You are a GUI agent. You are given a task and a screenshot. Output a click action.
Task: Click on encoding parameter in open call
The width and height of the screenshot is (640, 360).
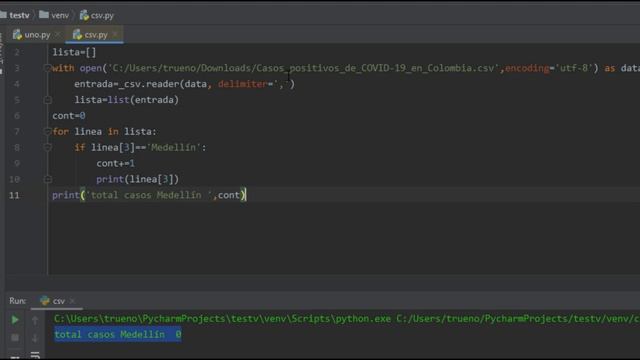(527, 68)
